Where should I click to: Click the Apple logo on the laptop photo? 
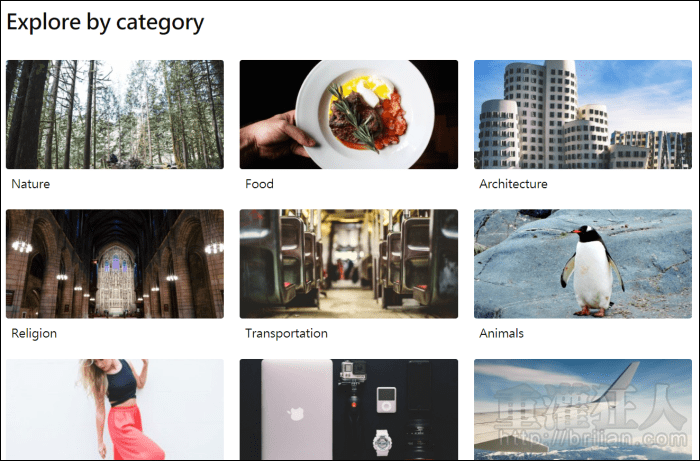point(296,414)
